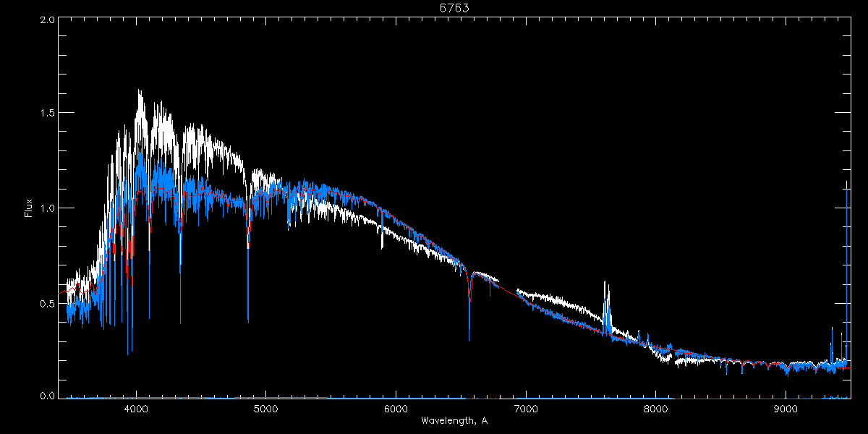Click the 8000 wavelength tick label
Screen dimensions: 868x434
[x=656, y=408]
